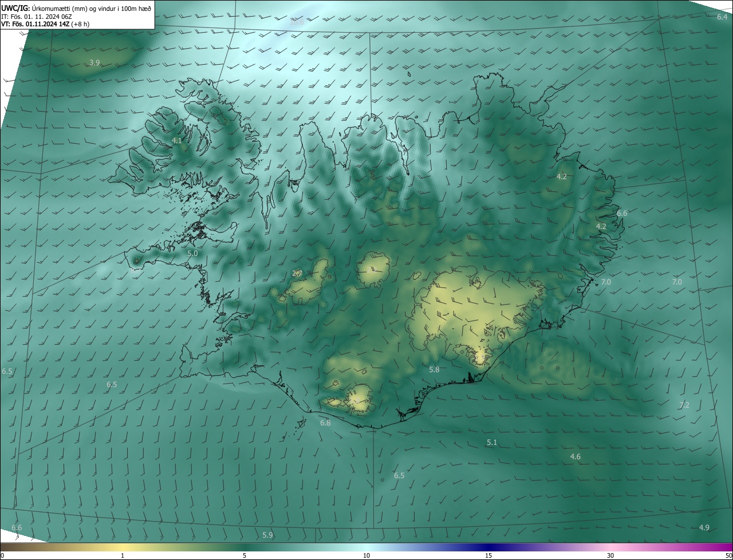Click the 4.9 value label on the map
This screenshot has width=733, height=560.
704,528
